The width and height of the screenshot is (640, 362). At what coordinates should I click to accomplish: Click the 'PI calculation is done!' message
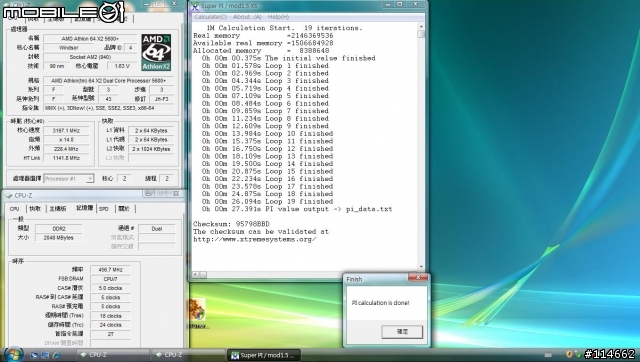pos(380,303)
